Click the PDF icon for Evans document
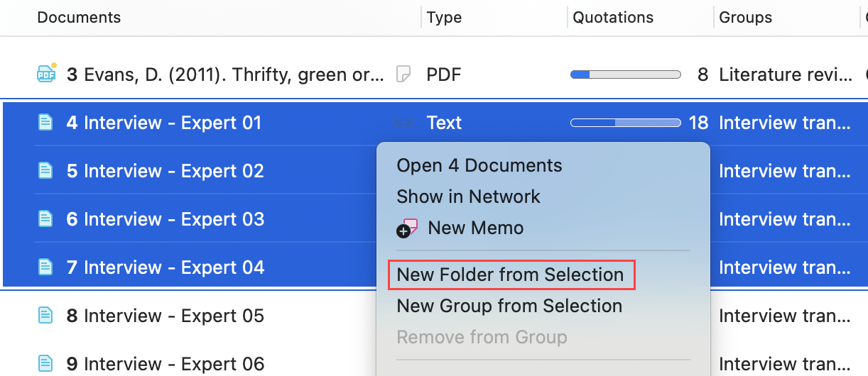Viewport: 868px width, 376px height. [x=46, y=74]
